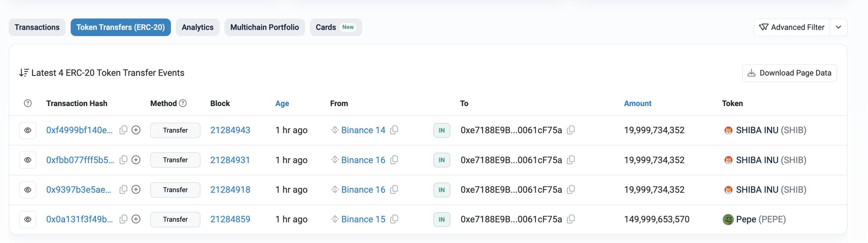Open the Advanced Filter dropdown arrow
The width and height of the screenshot is (868, 243).
click(x=838, y=27)
